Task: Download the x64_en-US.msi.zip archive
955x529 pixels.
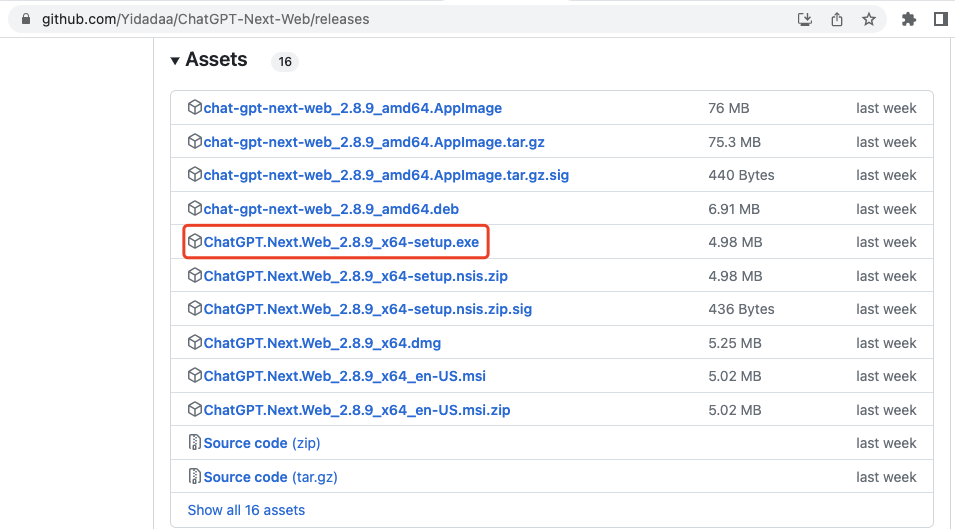Action: (x=357, y=410)
